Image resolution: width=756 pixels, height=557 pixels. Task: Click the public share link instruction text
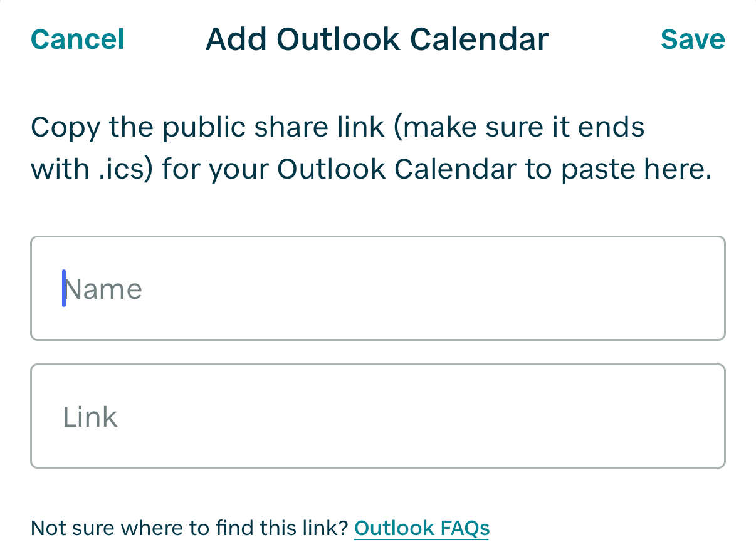[x=370, y=149]
